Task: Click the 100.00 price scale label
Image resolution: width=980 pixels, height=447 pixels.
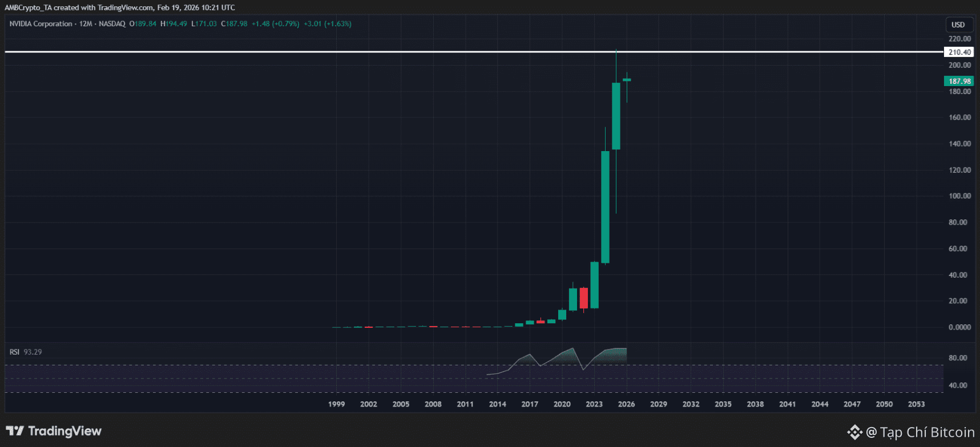Action: [x=959, y=196]
